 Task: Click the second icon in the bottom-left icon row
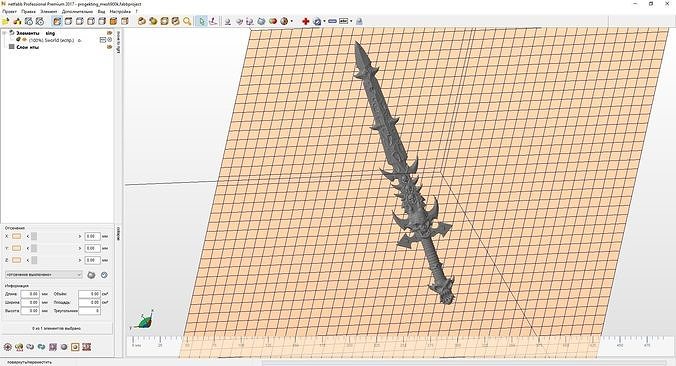point(19,347)
